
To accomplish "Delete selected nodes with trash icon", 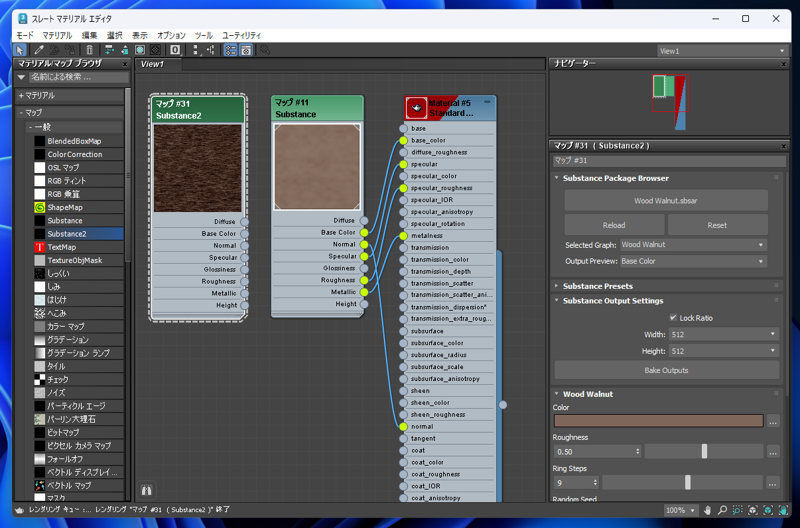I will coord(89,50).
